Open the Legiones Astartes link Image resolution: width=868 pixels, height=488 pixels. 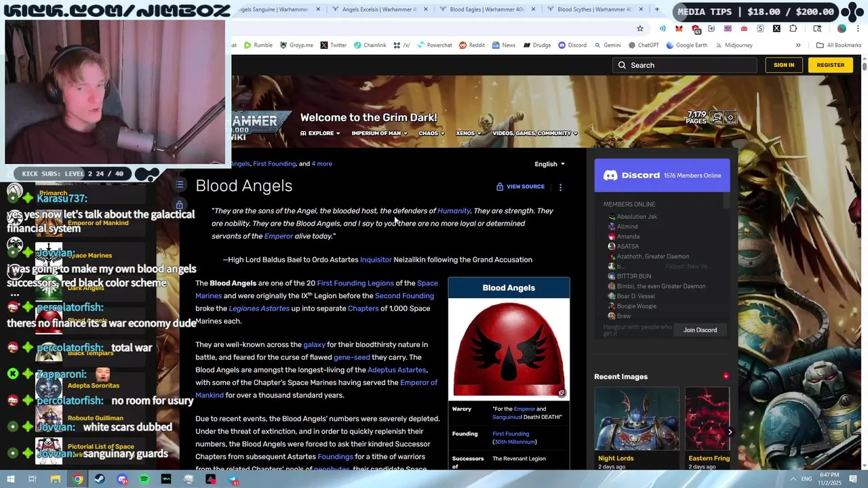coord(259,308)
